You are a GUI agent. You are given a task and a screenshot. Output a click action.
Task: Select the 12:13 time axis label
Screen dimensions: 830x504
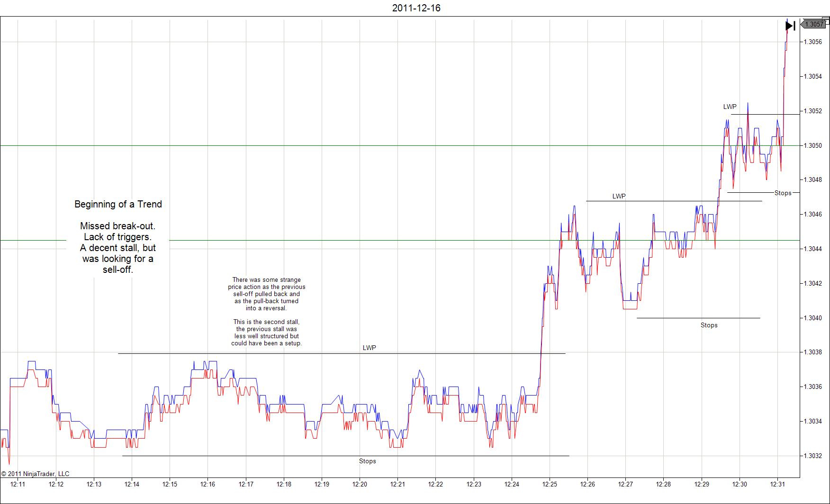pyautogui.click(x=94, y=484)
